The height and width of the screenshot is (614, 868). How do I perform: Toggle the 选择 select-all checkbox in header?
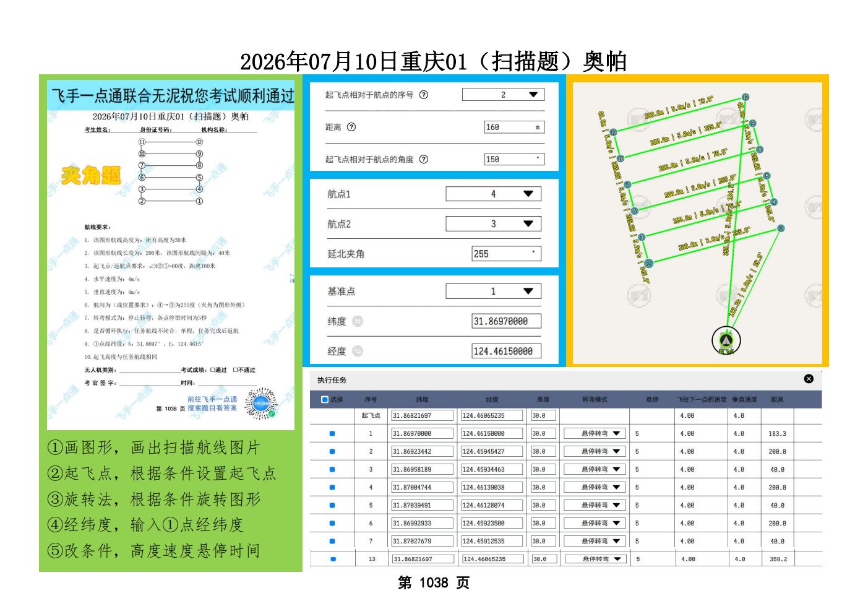pyautogui.click(x=325, y=400)
